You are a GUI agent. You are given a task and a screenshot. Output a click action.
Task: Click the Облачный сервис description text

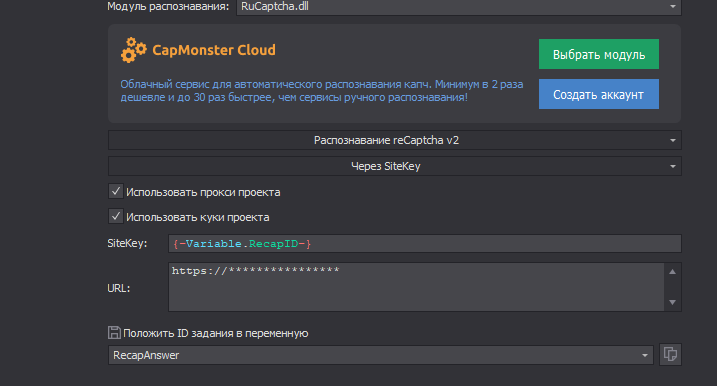pyautogui.click(x=321, y=91)
